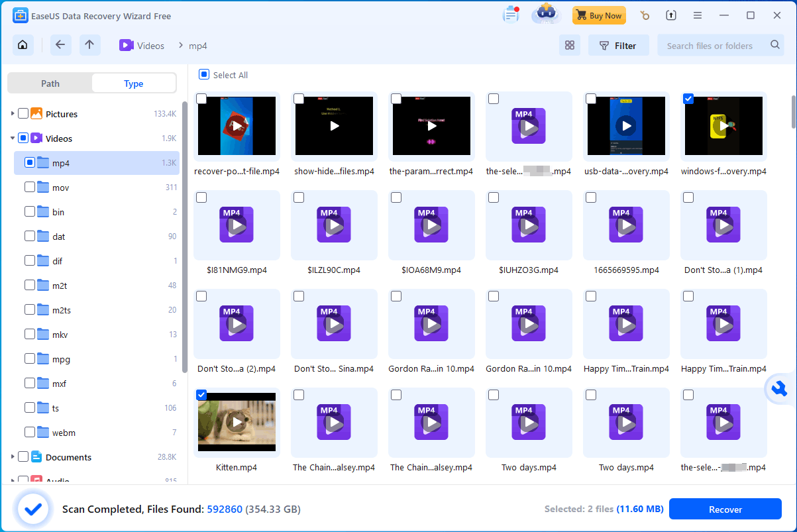Check the mov folder checkbox
Image resolution: width=797 pixels, height=532 pixels.
(30, 187)
